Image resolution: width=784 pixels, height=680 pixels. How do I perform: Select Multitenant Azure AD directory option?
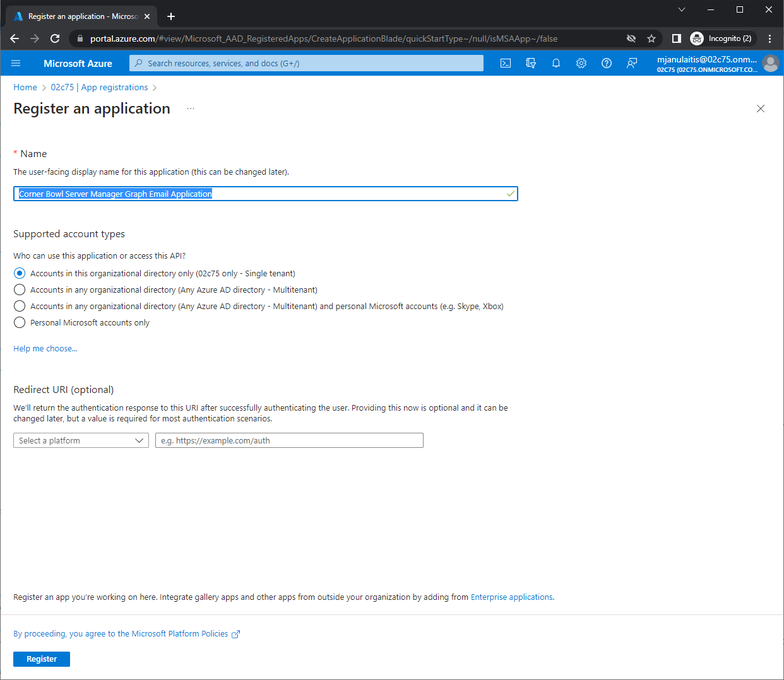click(20, 290)
